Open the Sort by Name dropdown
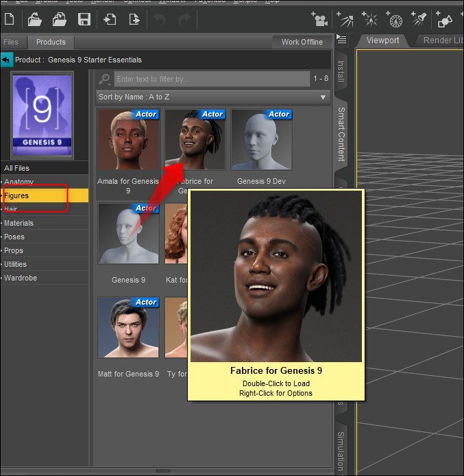464x476 pixels. (213, 97)
